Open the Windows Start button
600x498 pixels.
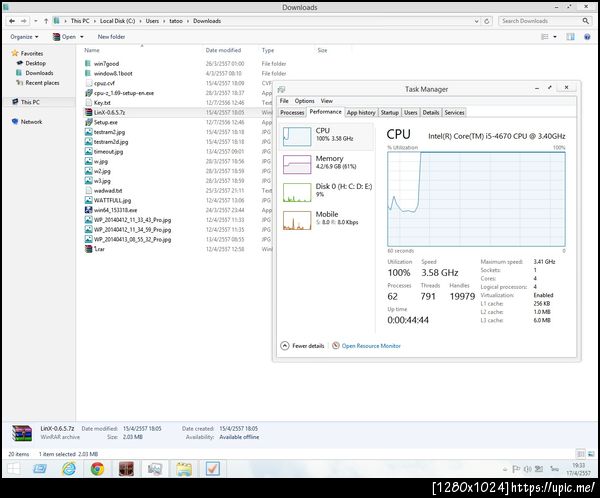click(x=13, y=469)
